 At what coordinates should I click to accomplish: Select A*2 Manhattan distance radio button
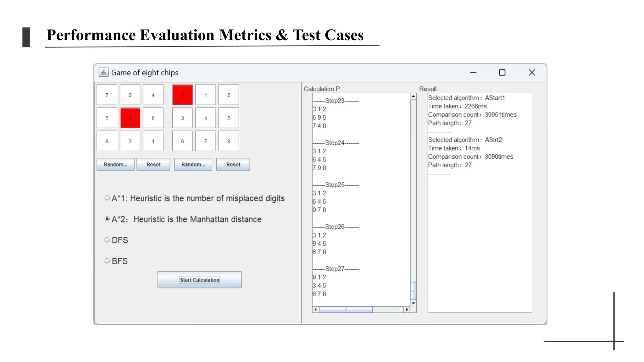[x=107, y=219]
